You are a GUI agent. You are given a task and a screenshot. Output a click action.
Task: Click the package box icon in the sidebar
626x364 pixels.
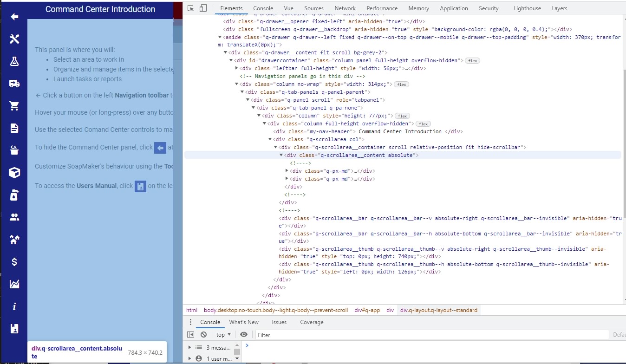point(14,172)
